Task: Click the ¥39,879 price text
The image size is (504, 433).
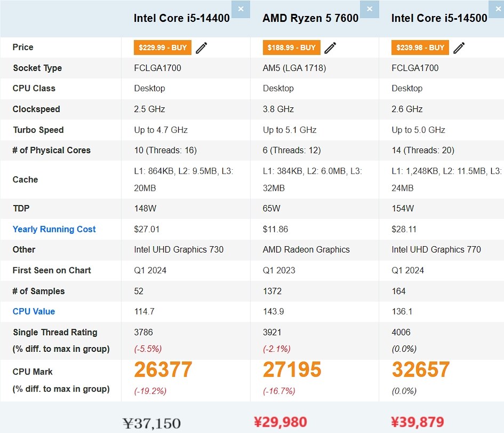Action: (x=418, y=422)
